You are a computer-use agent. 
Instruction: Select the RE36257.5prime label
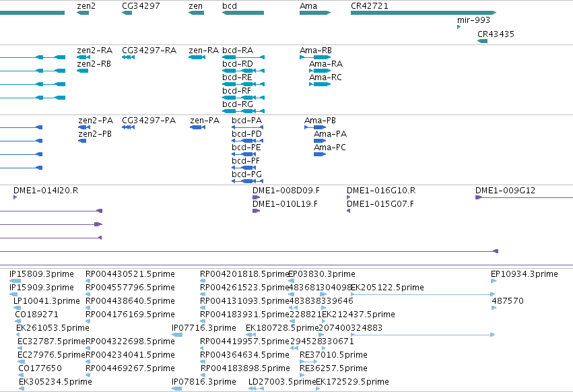(334, 368)
